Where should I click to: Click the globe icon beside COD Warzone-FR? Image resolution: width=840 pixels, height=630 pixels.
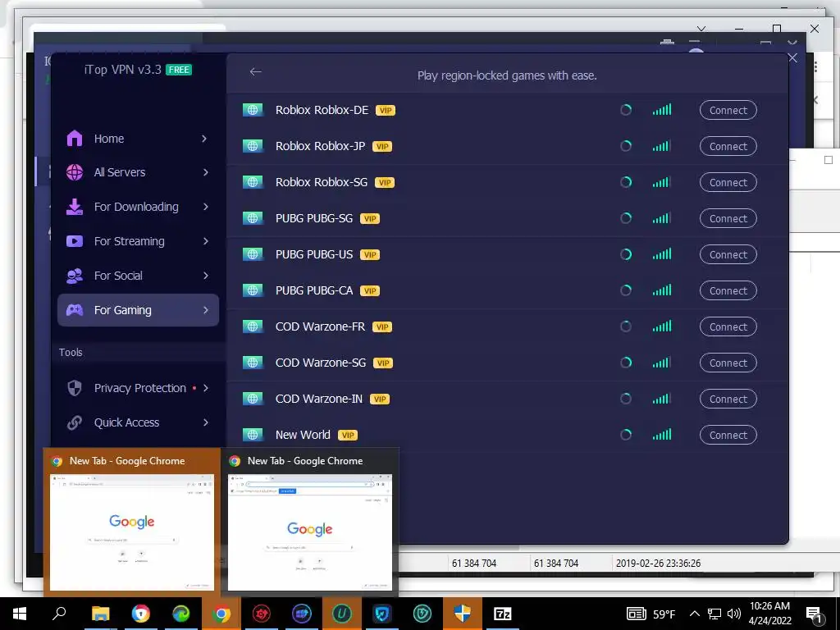(x=253, y=326)
